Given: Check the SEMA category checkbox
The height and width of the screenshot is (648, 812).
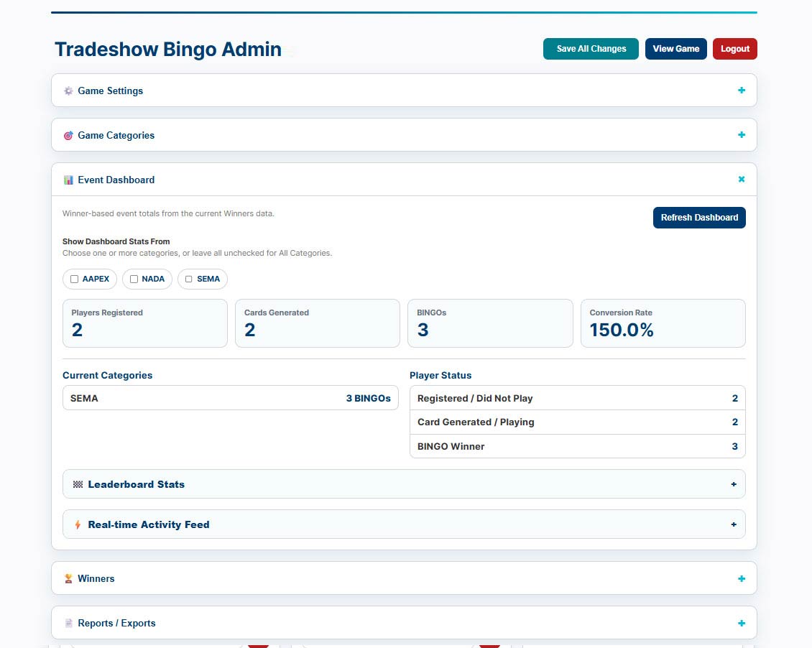Looking at the screenshot, I should 188,279.
